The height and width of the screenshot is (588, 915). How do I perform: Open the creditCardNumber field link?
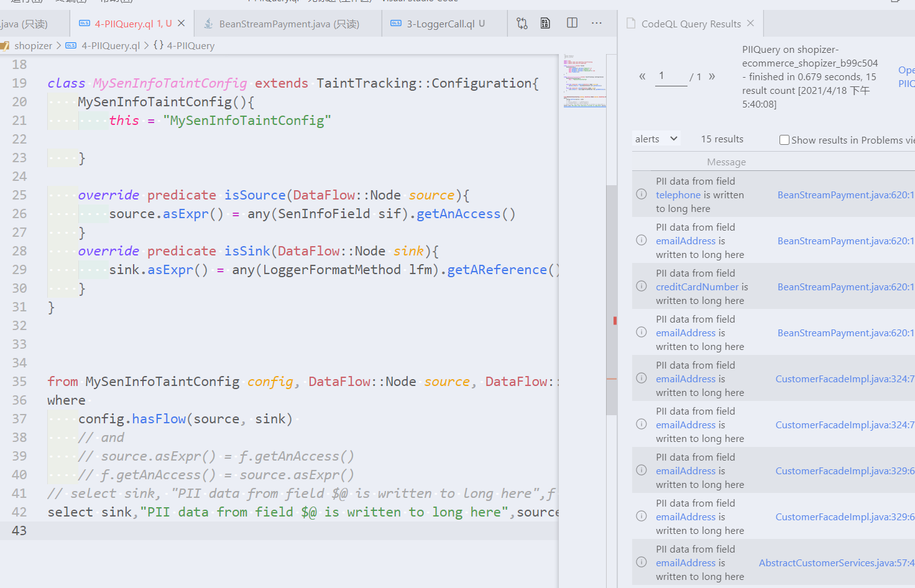697,287
